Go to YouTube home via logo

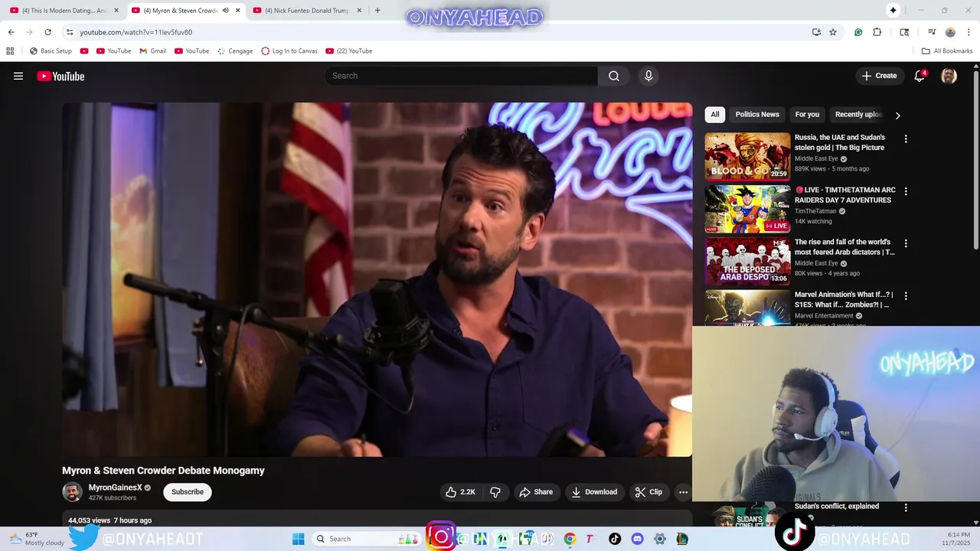[x=60, y=76]
